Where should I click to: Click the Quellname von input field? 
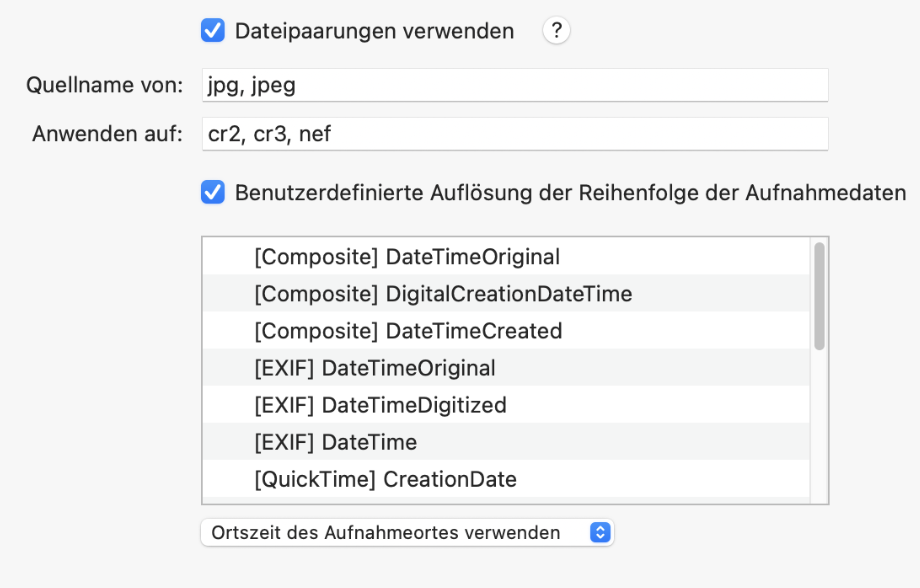[515, 85]
